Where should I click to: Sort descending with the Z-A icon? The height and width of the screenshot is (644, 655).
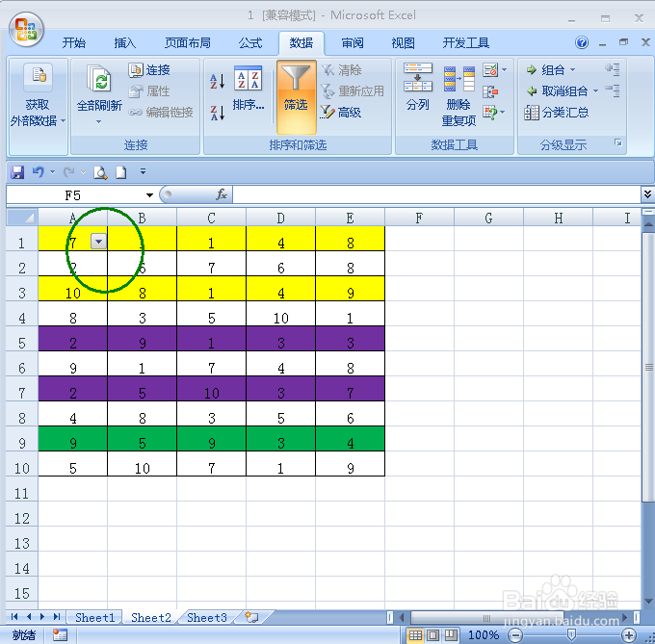click(x=218, y=113)
